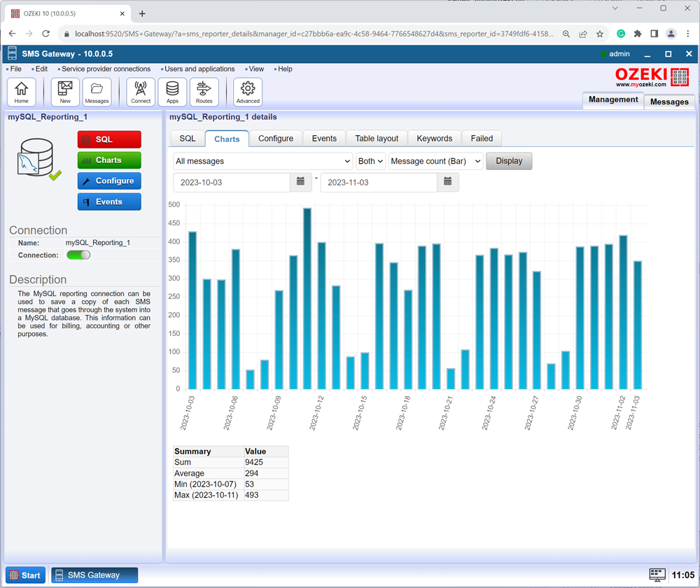Open the start date calendar picker
Viewport: 700px width, 588px height.
300,182
